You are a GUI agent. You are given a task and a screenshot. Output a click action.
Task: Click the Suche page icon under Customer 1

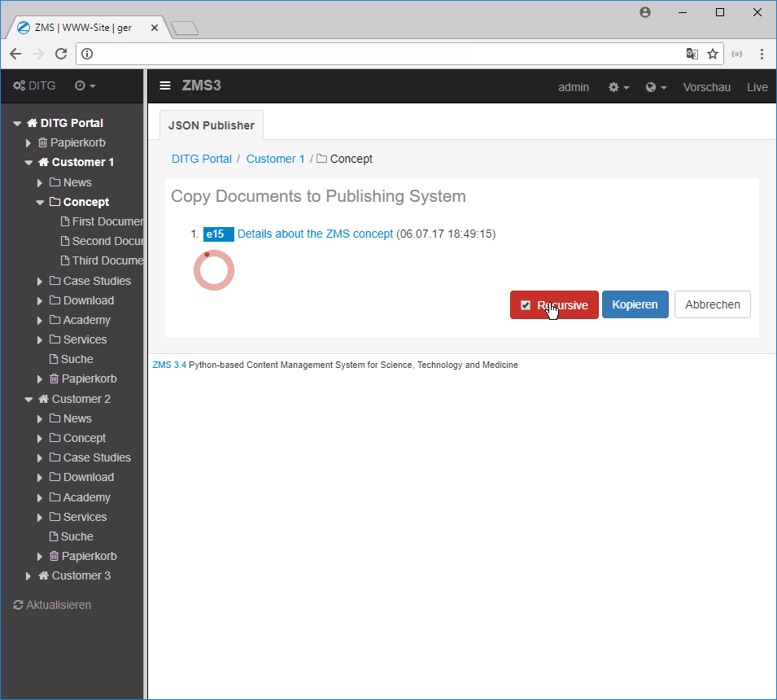(54, 359)
